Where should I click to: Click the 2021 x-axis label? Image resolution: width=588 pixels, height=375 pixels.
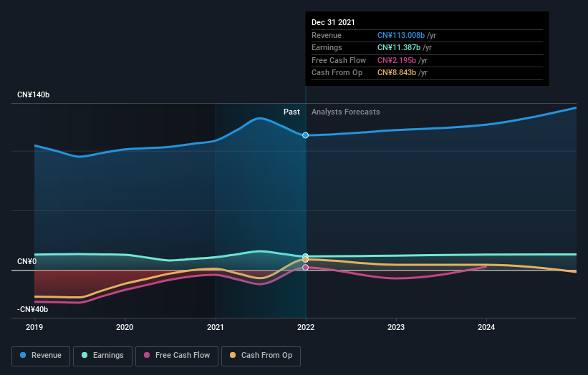click(x=216, y=328)
